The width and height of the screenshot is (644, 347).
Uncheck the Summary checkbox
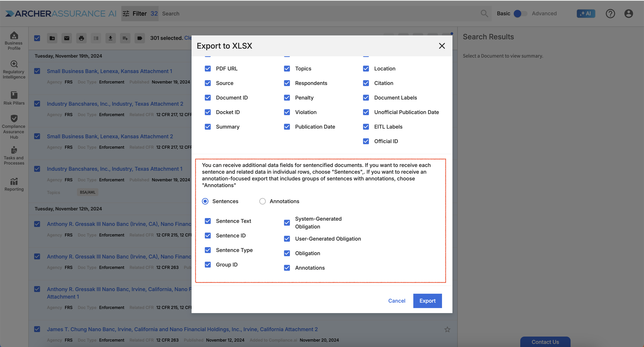click(x=208, y=127)
